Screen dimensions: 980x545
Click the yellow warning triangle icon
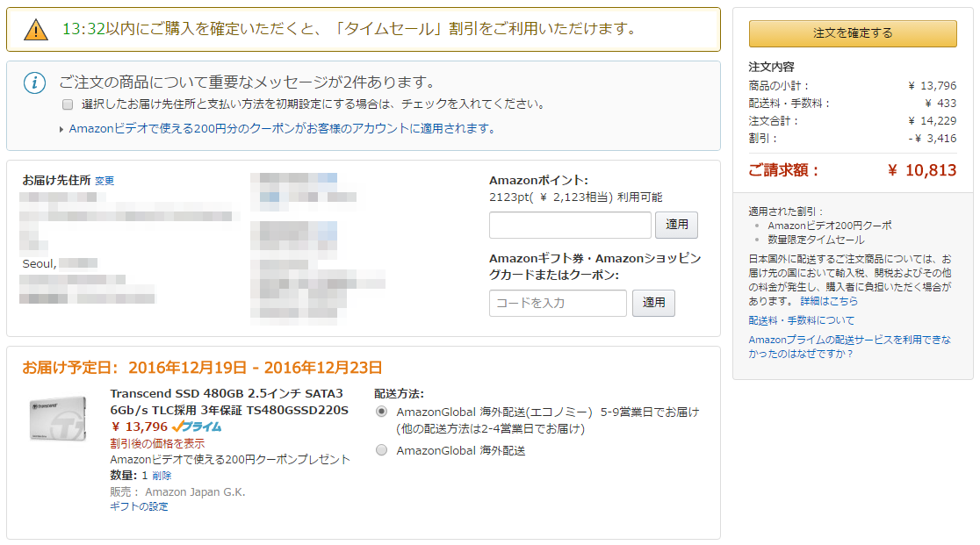[36, 30]
